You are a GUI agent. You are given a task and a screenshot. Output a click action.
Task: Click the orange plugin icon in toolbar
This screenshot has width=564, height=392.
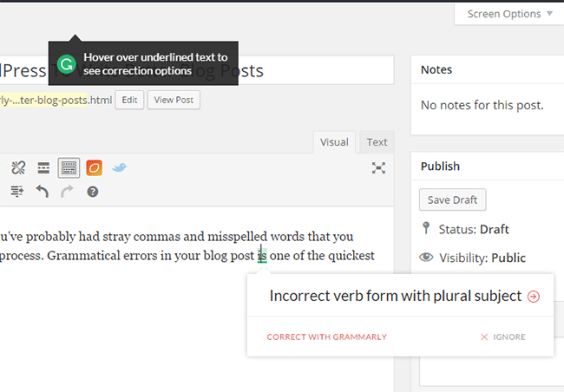tap(94, 167)
